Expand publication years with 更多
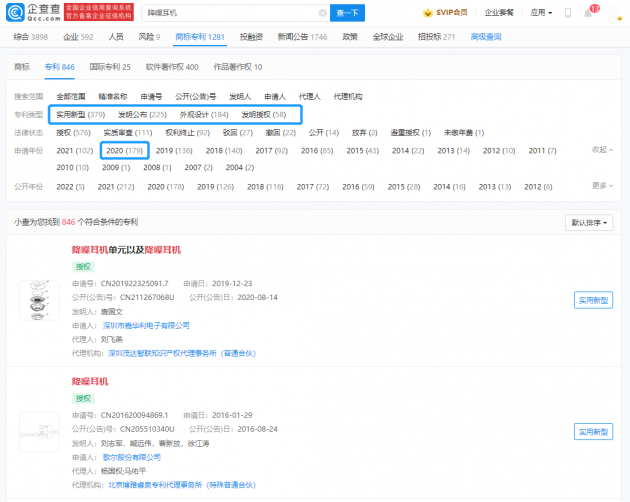This screenshot has height=502, width=630. (602, 186)
